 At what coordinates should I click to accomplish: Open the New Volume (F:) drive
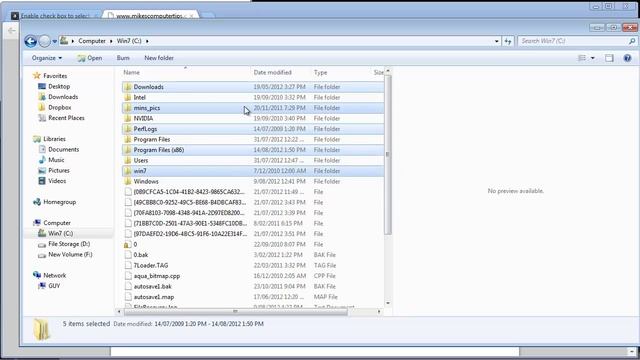coord(70,254)
